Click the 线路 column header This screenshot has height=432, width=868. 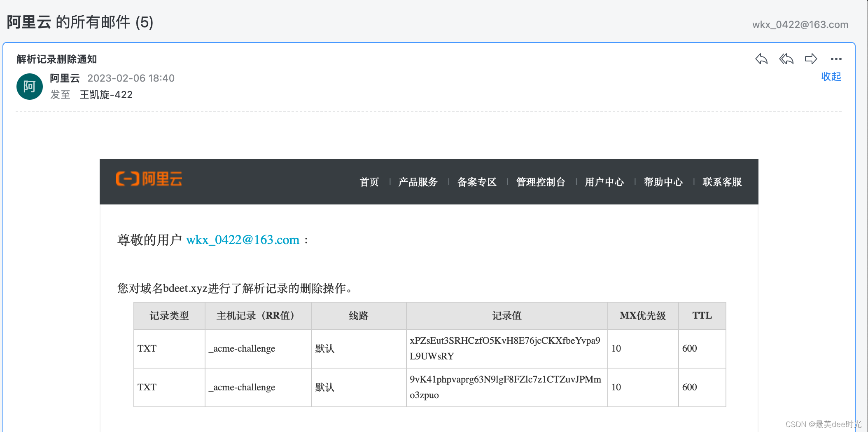[359, 316]
